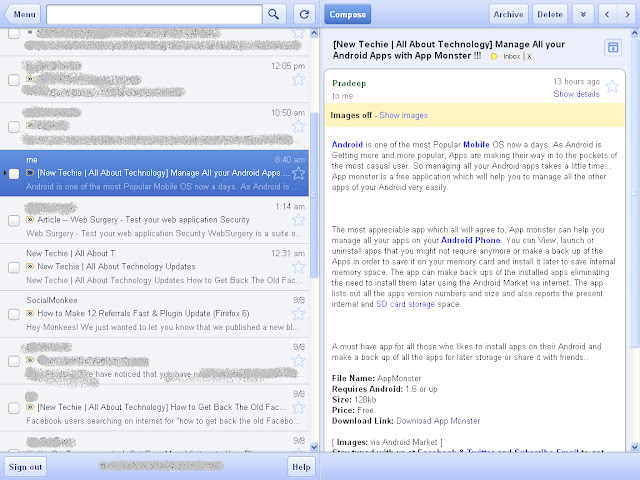Open New Techie Technology Updates email
The width and height of the screenshot is (640, 480).
(154, 267)
